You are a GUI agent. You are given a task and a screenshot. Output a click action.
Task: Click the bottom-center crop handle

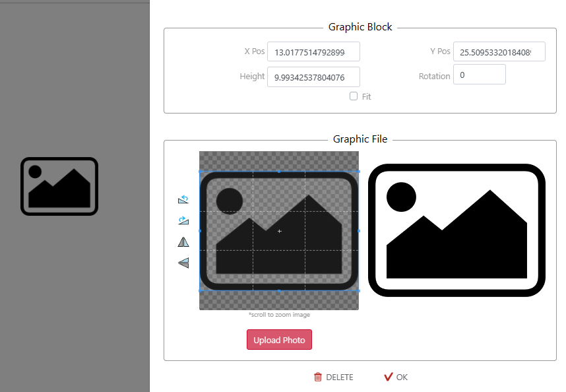point(279,290)
